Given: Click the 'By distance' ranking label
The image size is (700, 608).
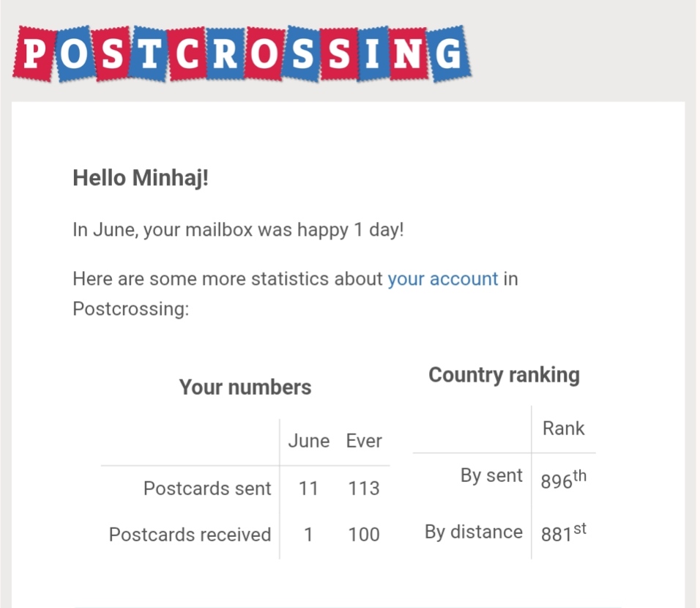Looking at the screenshot, I should [473, 532].
